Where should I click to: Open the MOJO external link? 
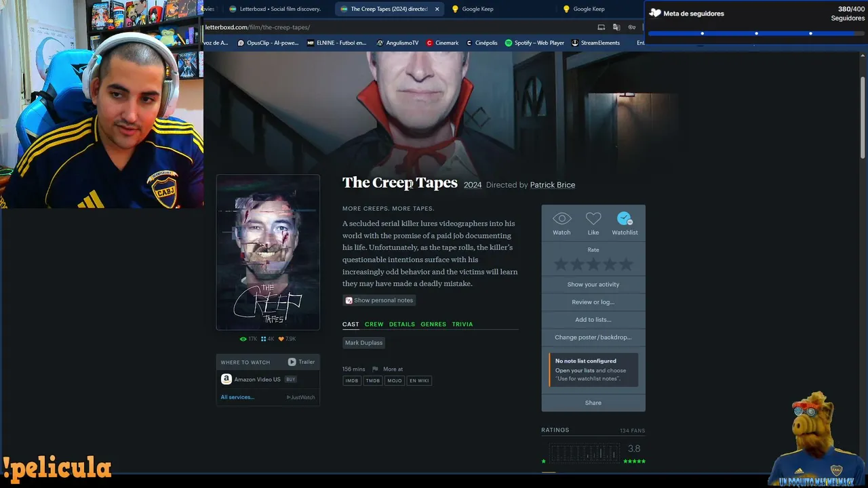394,381
